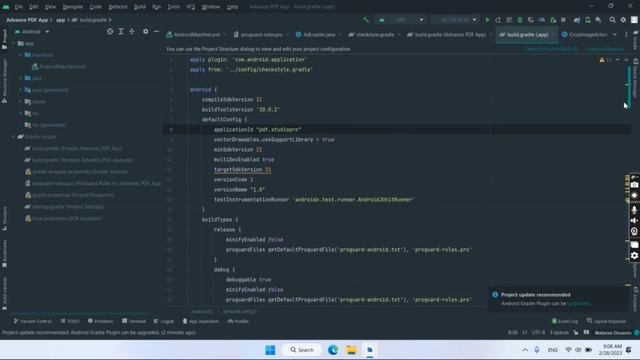Image resolution: width=640 pixels, height=360 pixels.
Task: Show hidden editor tabs dropdown arrow
Action: pos(614,35)
